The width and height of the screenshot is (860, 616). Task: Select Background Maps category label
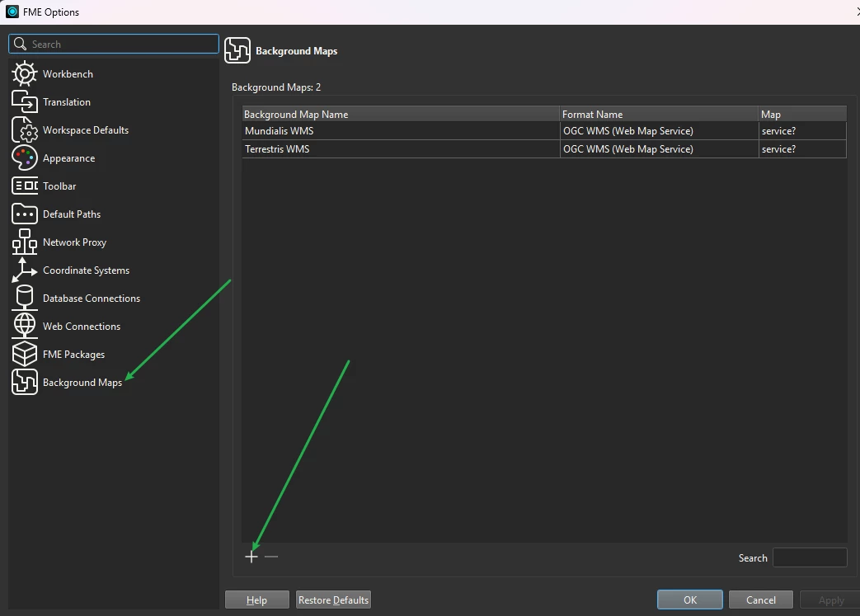(x=82, y=383)
